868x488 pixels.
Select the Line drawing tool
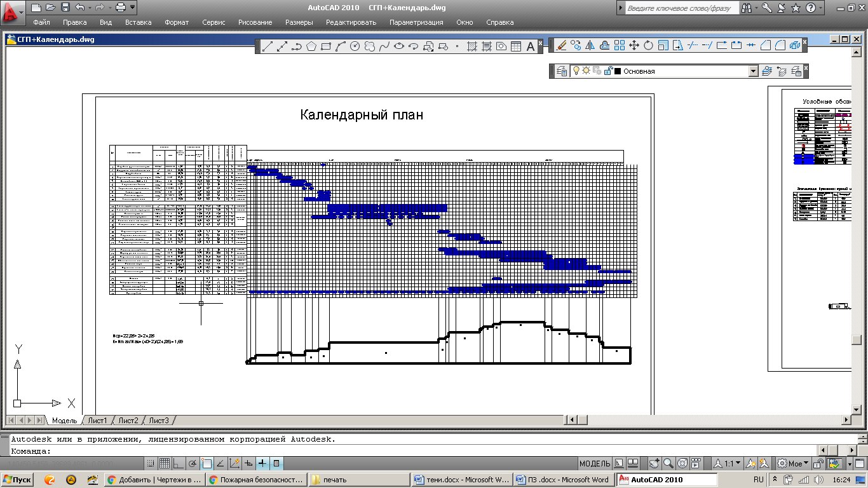point(268,46)
